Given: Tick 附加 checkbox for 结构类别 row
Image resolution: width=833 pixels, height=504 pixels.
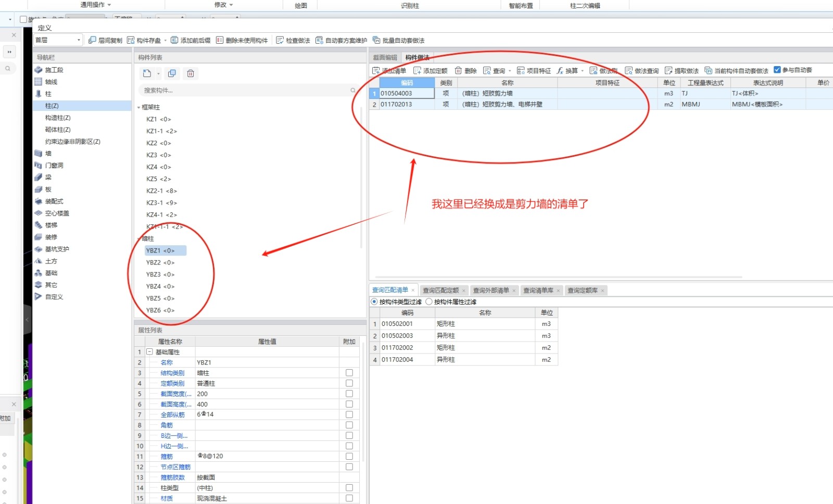Looking at the screenshot, I should (349, 373).
